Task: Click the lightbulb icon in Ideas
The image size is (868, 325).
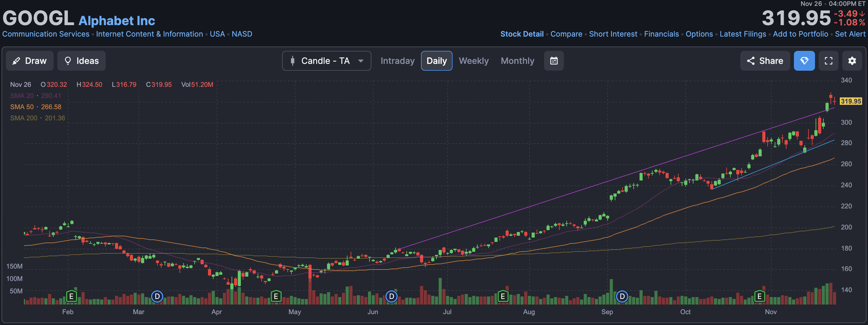Action: tap(68, 61)
